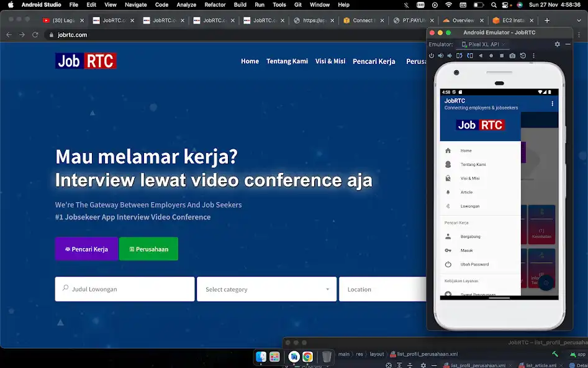588x368 pixels.
Task: Click Pencari Kerja in website navigation
Action: [374, 62]
